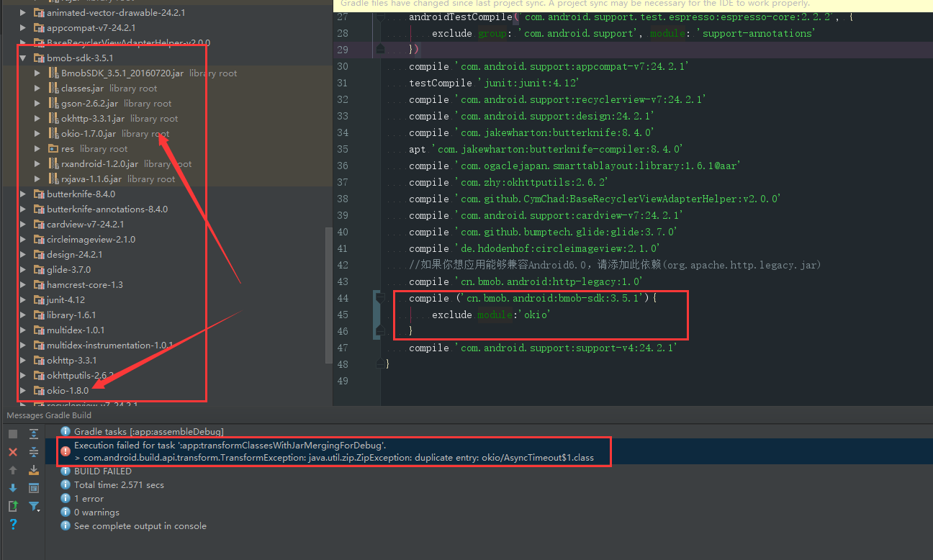Image resolution: width=933 pixels, height=560 pixels.
Task: Expand the rxandroid-1.2.0.jar node arrow
Action: pyautogui.click(x=37, y=164)
